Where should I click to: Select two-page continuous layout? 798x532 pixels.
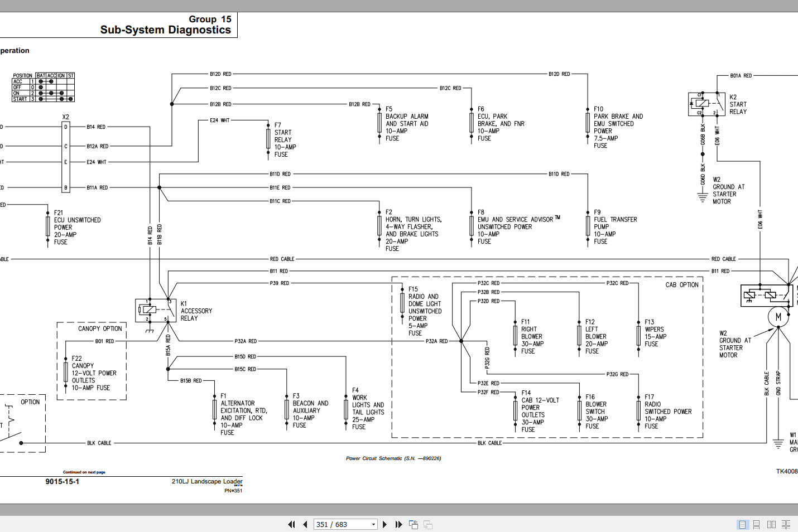click(786, 524)
